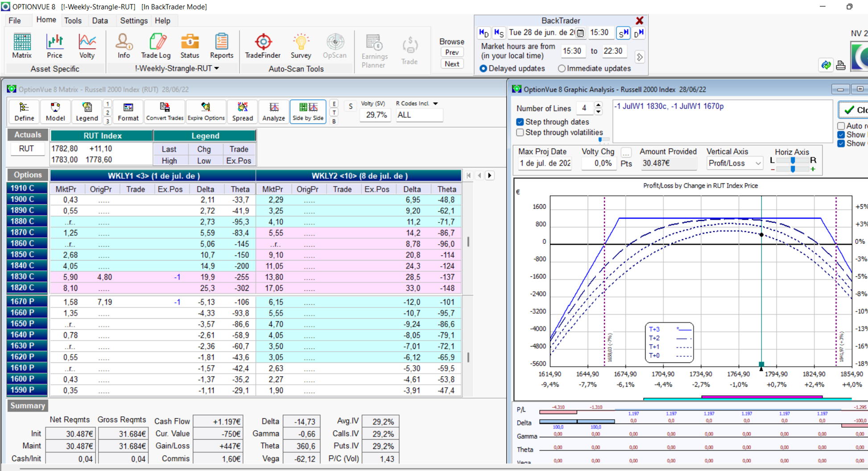Close the BackTrader panel

(x=640, y=21)
